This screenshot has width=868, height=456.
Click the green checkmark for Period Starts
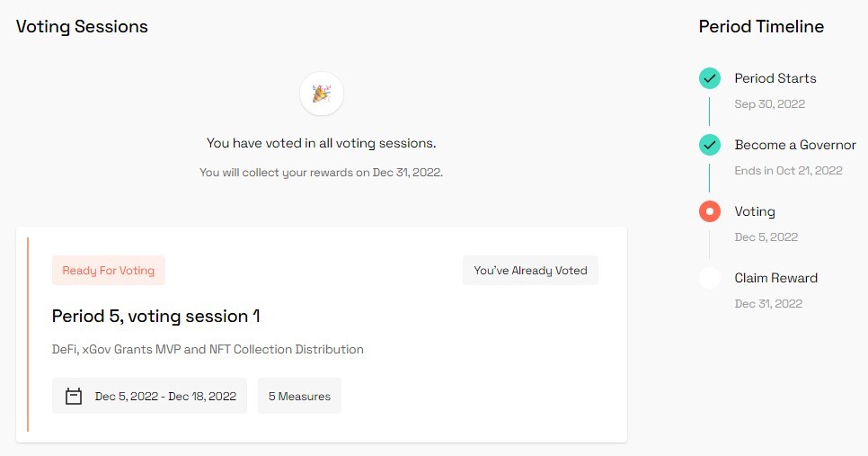click(x=710, y=78)
